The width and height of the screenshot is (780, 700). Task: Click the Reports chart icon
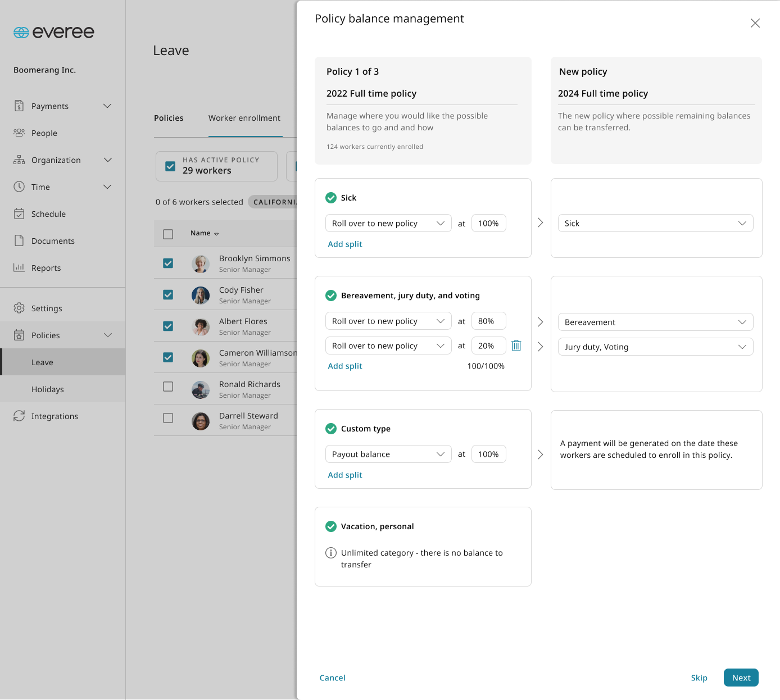tap(19, 267)
